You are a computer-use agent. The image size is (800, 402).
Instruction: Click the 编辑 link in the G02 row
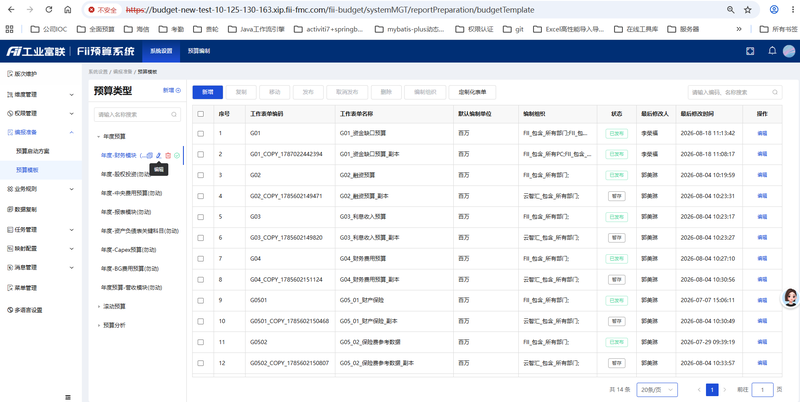point(762,174)
